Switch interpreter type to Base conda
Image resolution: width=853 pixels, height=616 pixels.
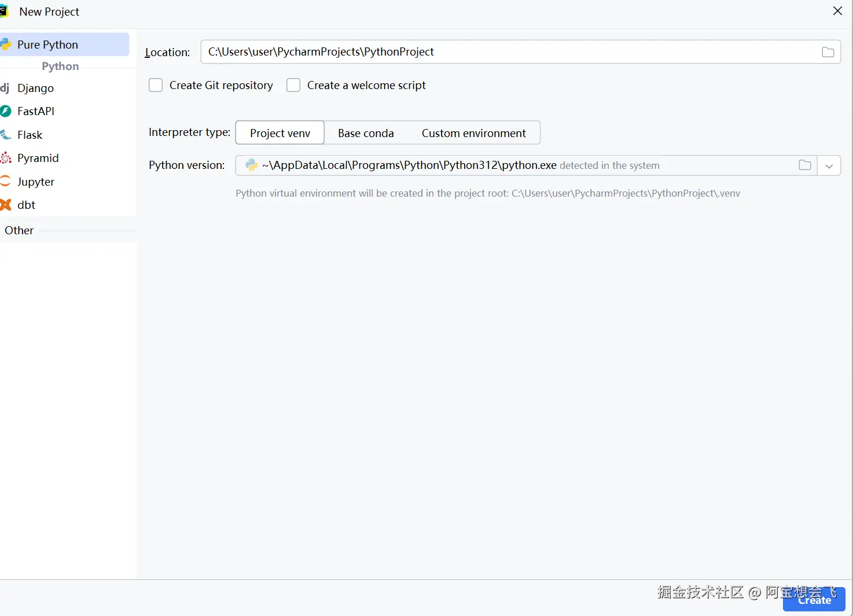[x=366, y=133]
